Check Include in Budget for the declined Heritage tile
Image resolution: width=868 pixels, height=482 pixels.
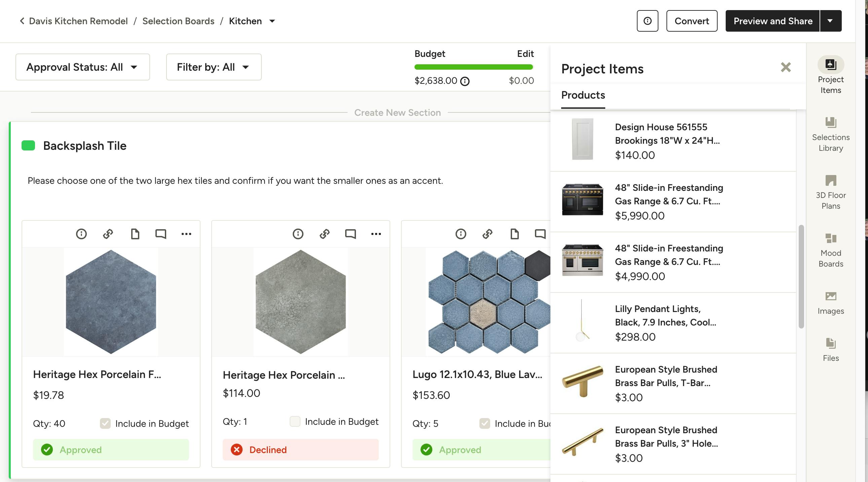pos(294,422)
